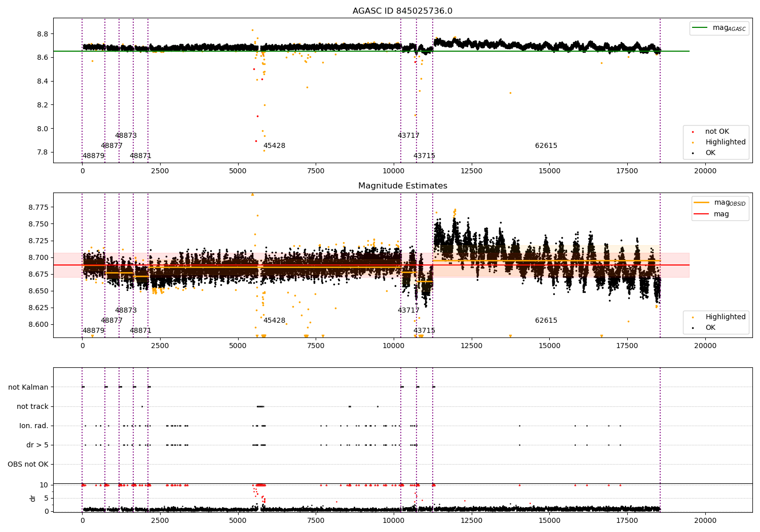
Task: Click the 'dr > 5' axis label
Action: click(x=37, y=445)
